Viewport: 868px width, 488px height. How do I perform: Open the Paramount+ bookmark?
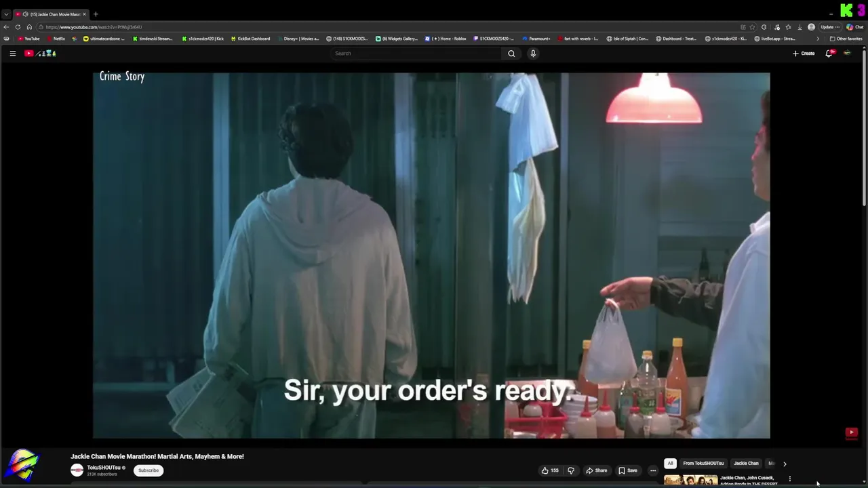click(536, 39)
